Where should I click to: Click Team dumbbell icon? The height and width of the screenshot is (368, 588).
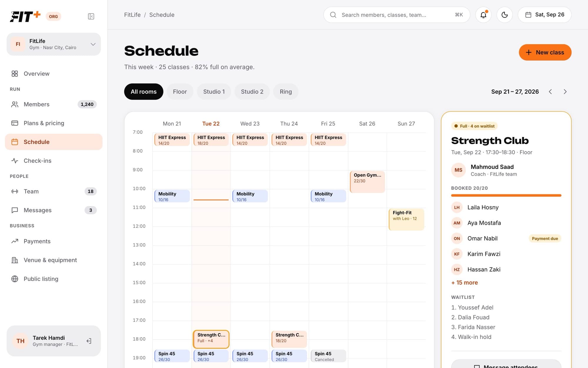(15, 191)
